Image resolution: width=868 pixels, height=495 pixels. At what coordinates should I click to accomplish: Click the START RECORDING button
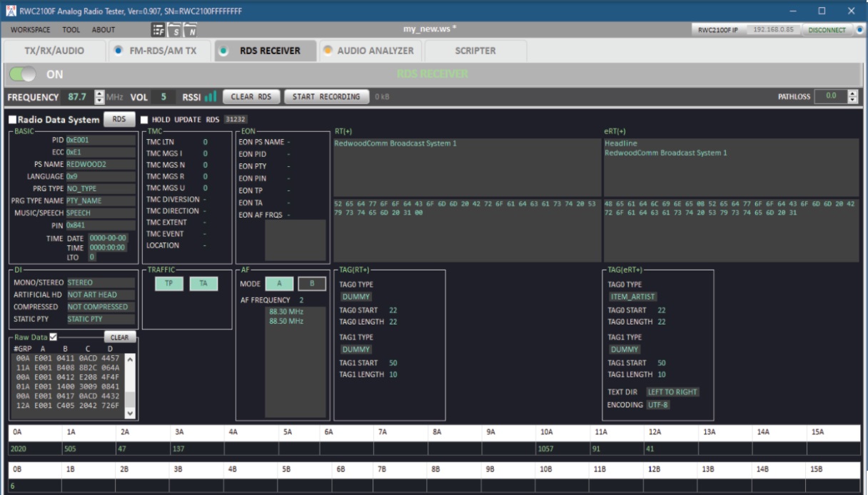tap(326, 97)
